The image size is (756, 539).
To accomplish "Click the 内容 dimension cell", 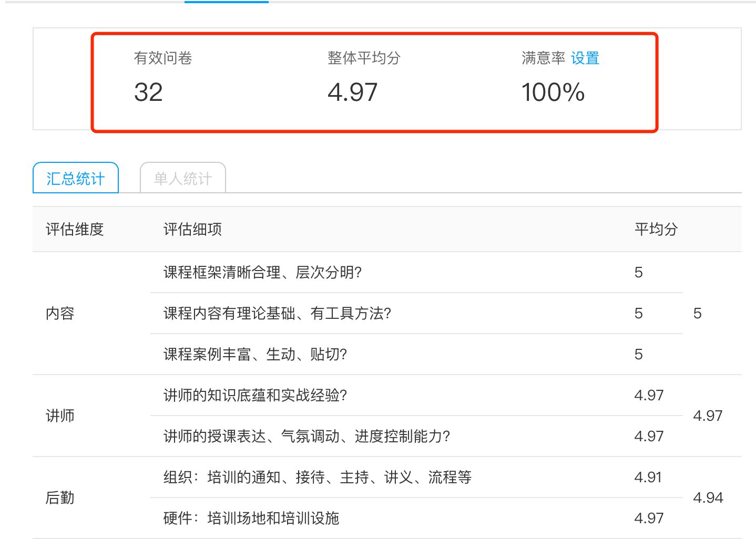I will 60,314.
